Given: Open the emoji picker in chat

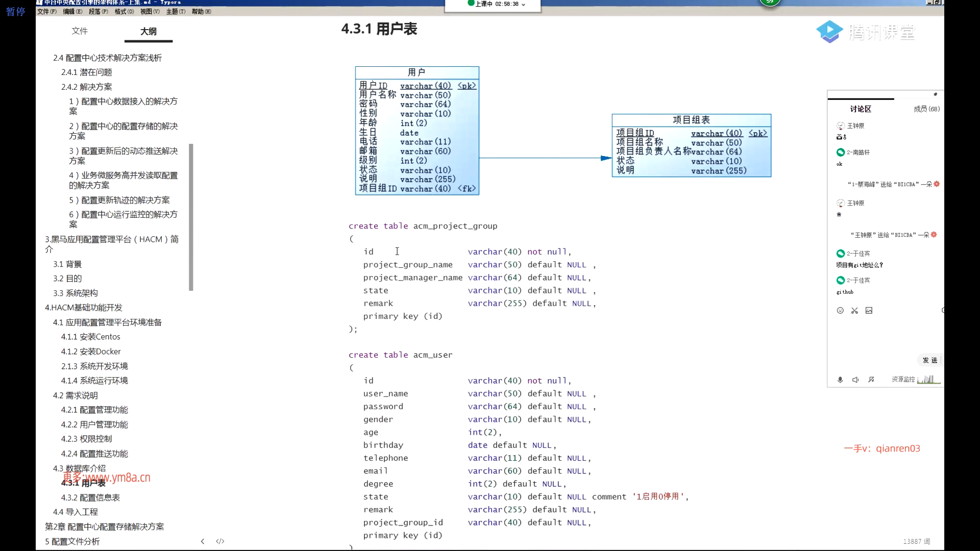Looking at the screenshot, I should [840, 310].
